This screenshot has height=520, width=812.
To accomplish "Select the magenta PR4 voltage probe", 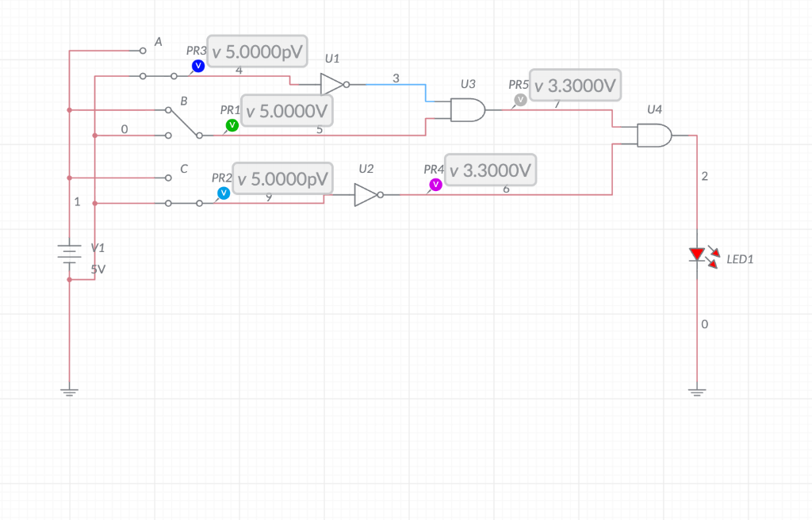I will 435,185.
